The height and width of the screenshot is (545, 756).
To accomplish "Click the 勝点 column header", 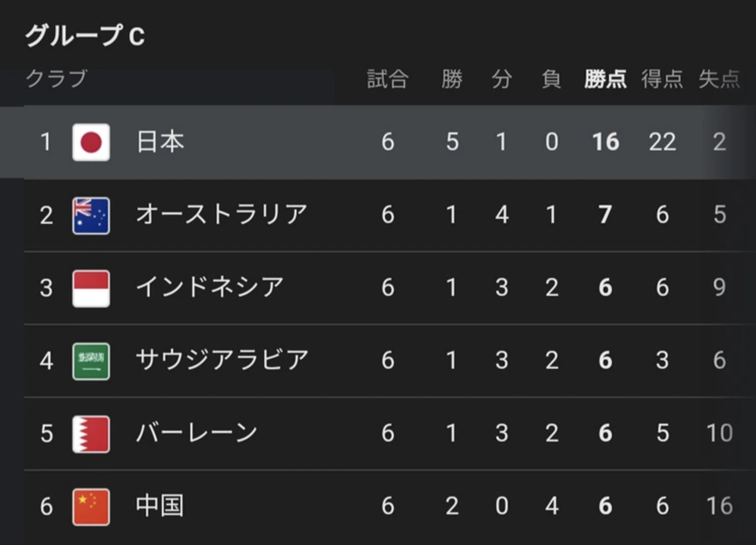I will (605, 79).
